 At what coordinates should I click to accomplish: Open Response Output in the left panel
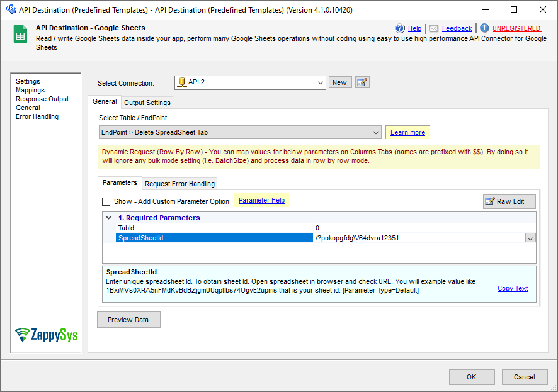click(42, 99)
